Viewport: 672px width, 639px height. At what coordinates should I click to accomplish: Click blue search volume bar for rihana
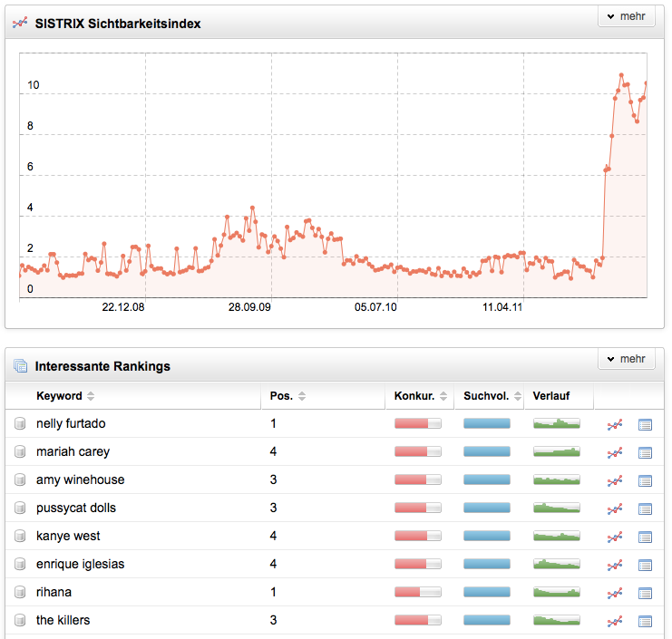[487, 592]
